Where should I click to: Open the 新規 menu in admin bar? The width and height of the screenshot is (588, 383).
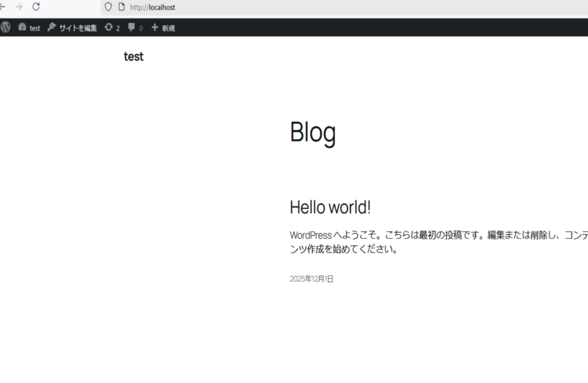pyautogui.click(x=168, y=28)
